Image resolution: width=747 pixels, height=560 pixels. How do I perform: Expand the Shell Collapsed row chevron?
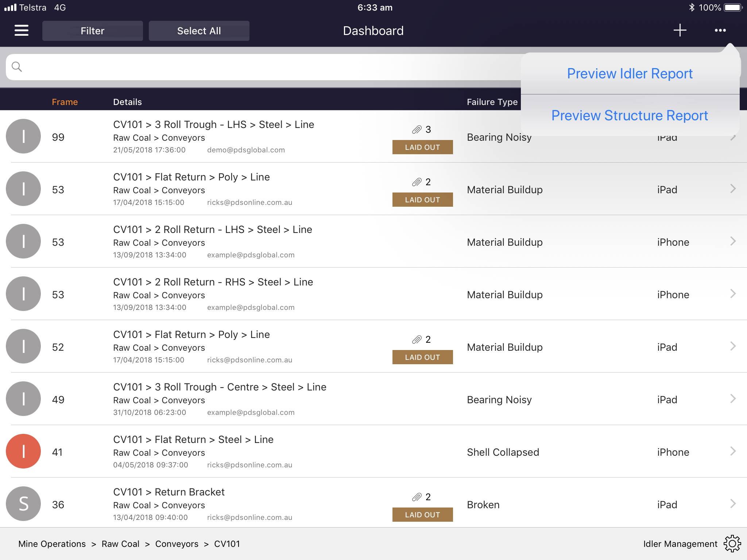[x=733, y=451]
